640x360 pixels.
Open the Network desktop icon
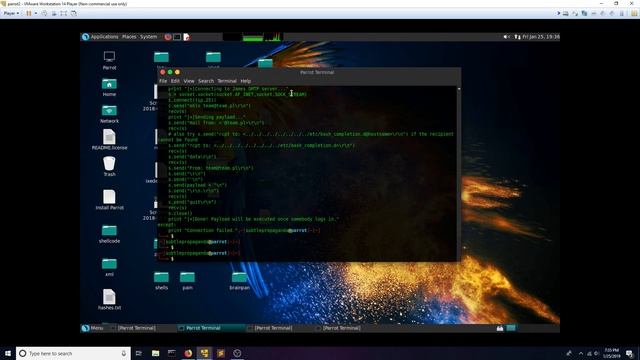[x=109, y=114]
